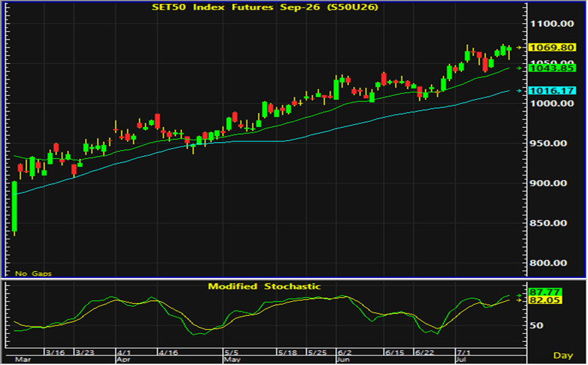Click the 6/15 date marker

[394, 353]
